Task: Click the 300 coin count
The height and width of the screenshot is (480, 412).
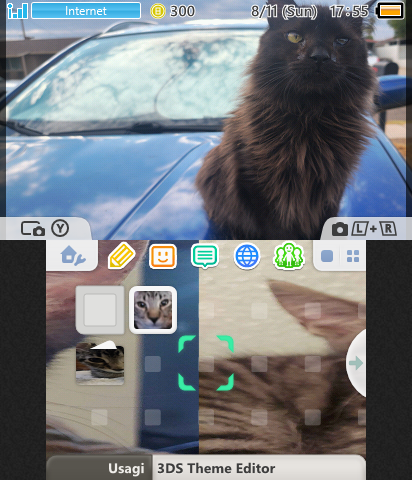Action: (x=182, y=11)
